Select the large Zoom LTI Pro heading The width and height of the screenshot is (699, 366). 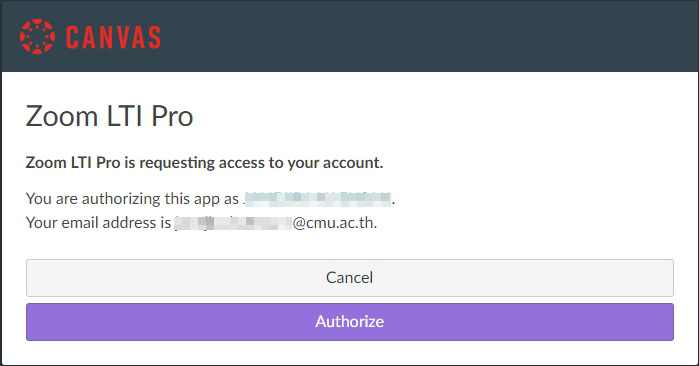click(x=109, y=117)
